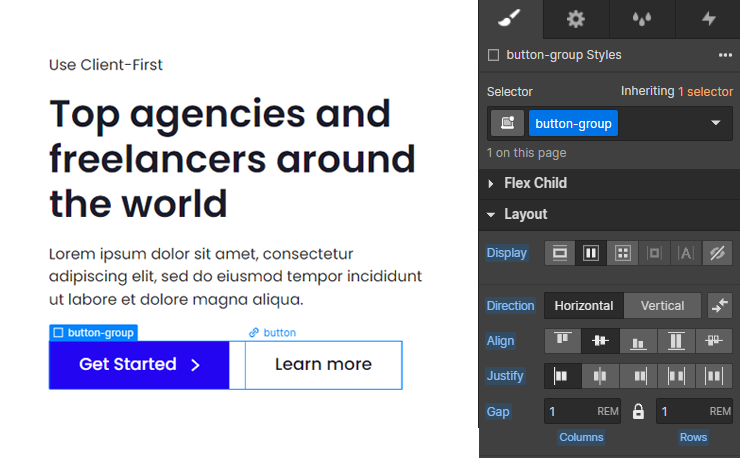
Task: Select the 'Use Client-First' text on canvas
Action: [x=106, y=65]
